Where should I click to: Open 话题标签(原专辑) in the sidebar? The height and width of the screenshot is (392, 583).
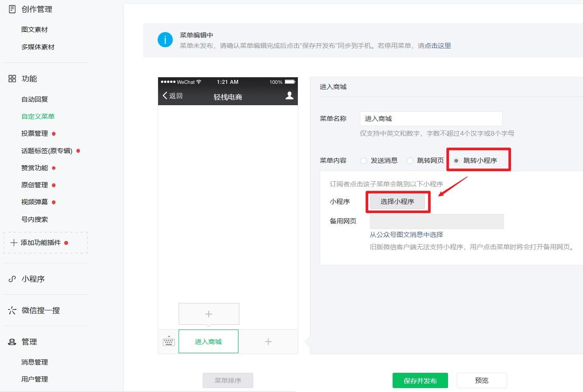click(47, 151)
